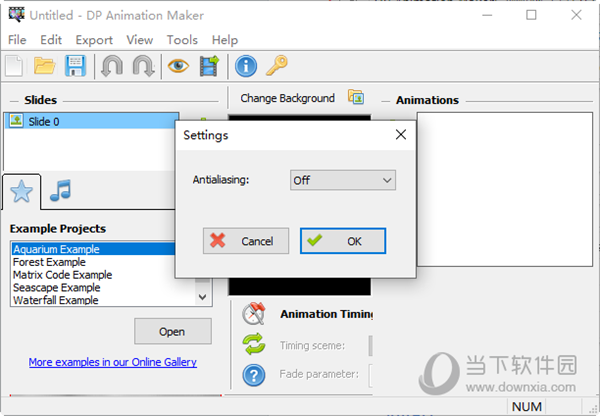Switch to the music note tab
Image resolution: width=600 pixels, height=416 pixels.
pos(60,191)
